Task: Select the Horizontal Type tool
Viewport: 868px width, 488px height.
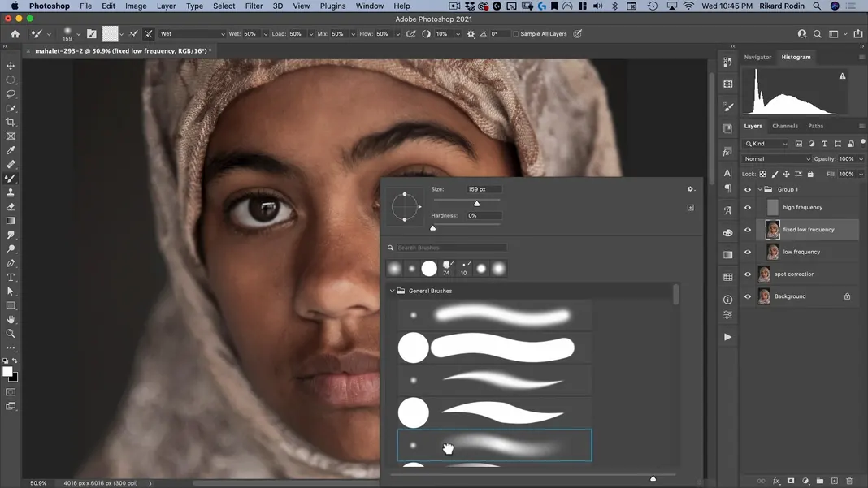Action: (11, 277)
